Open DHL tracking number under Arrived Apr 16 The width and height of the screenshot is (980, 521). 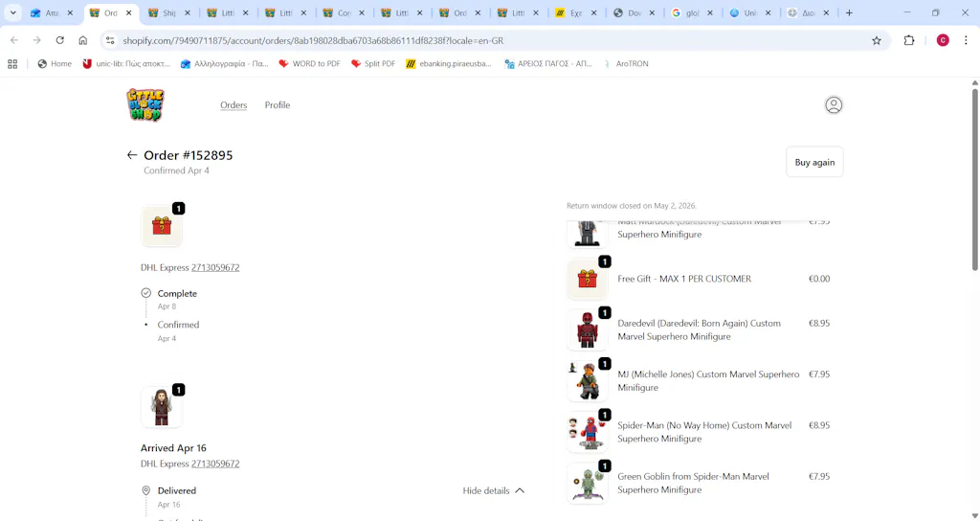point(215,464)
